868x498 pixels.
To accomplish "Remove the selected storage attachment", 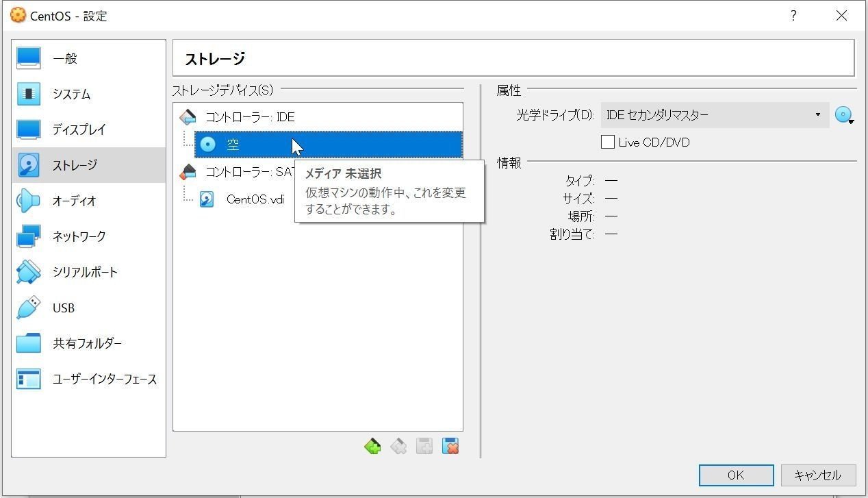I will coord(450,447).
